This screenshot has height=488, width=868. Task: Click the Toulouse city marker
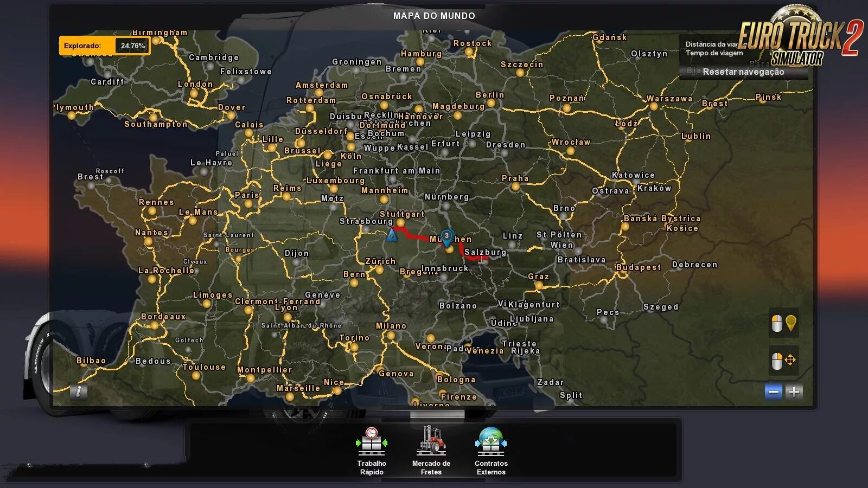[196, 375]
